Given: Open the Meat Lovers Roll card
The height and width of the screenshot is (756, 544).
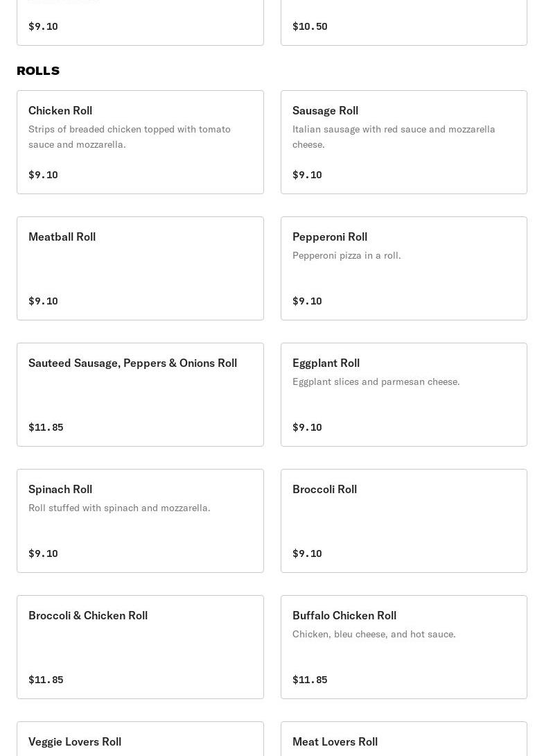Looking at the screenshot, I should (403, 741).
